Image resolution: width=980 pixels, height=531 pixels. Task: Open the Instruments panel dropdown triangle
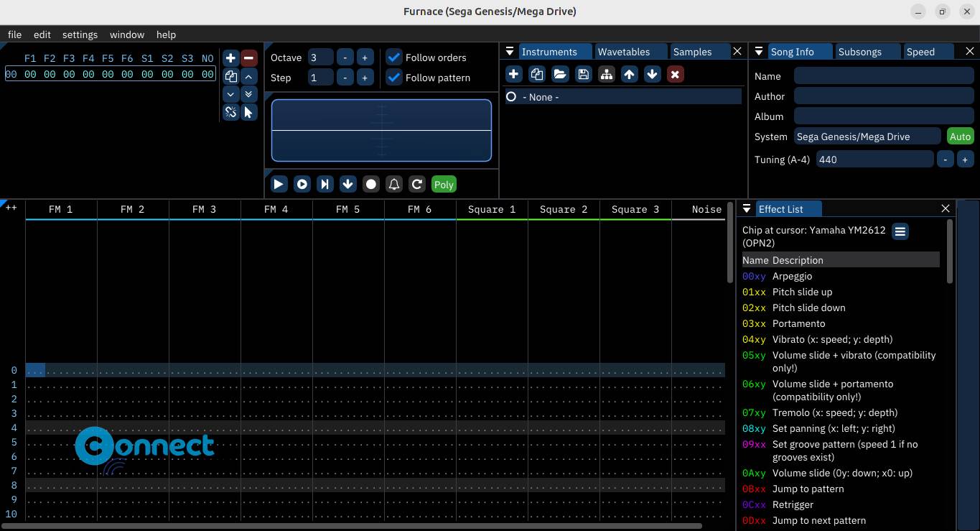pos(510,52)
